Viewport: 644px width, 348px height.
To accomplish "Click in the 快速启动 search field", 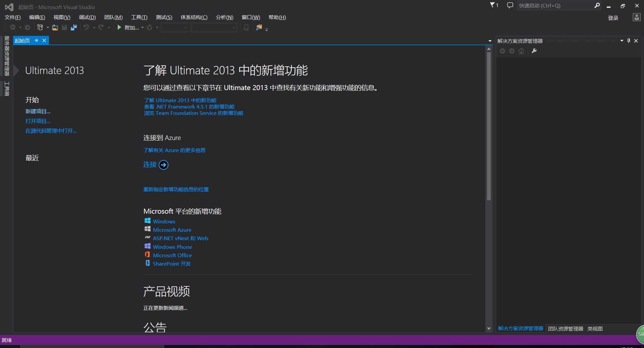I will [x=555, y=5].
